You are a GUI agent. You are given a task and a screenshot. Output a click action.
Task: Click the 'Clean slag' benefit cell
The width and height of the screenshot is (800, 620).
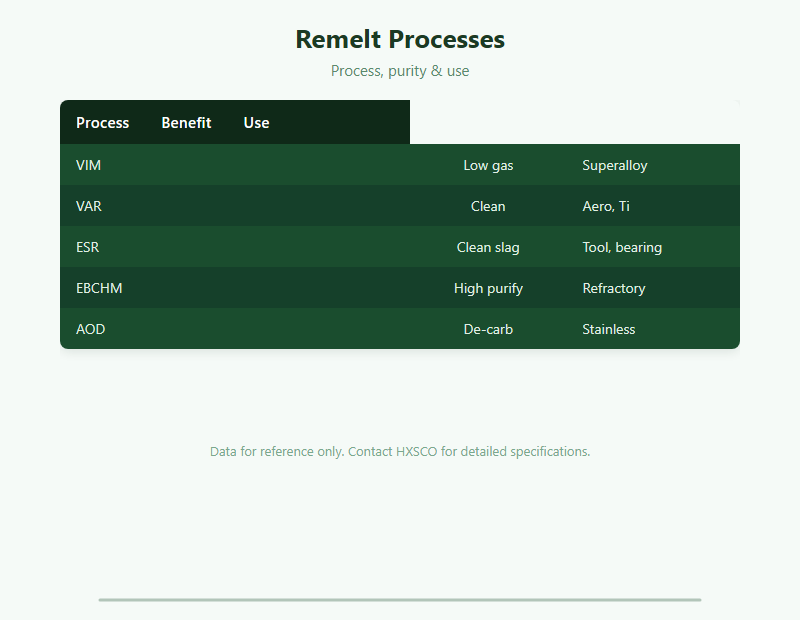(488, 247)
